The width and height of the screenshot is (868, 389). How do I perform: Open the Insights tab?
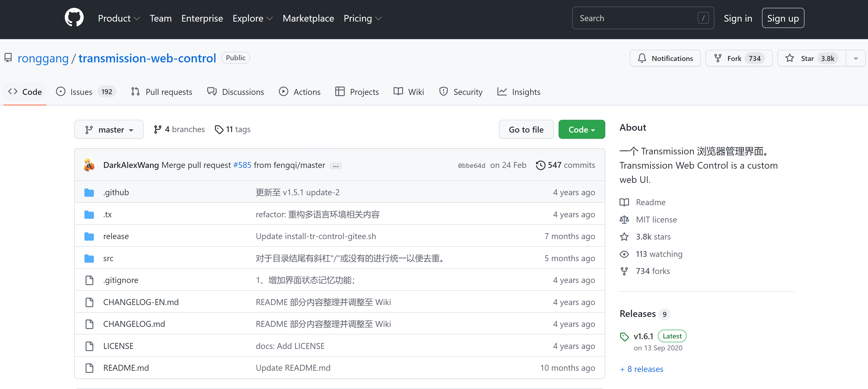pos(519,92)
